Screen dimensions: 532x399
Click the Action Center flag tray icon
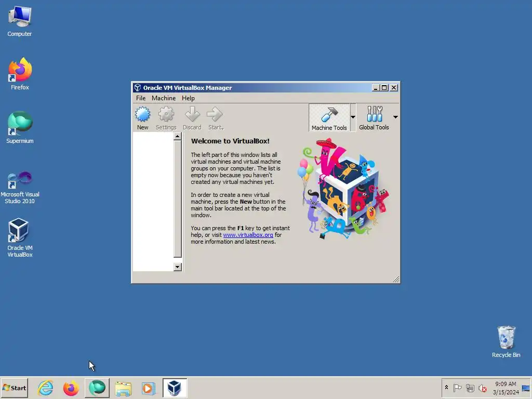tap(457, 388)
